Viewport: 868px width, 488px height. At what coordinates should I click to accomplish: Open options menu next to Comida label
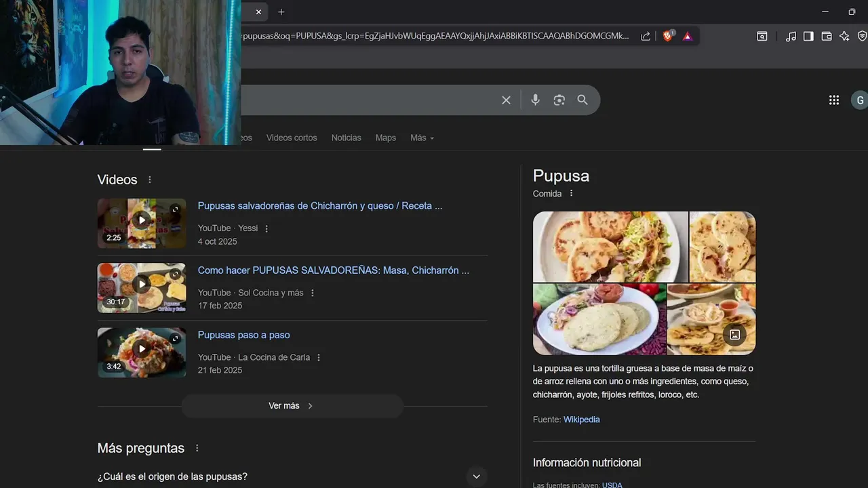pyautogui.click(x=571, y=193)
